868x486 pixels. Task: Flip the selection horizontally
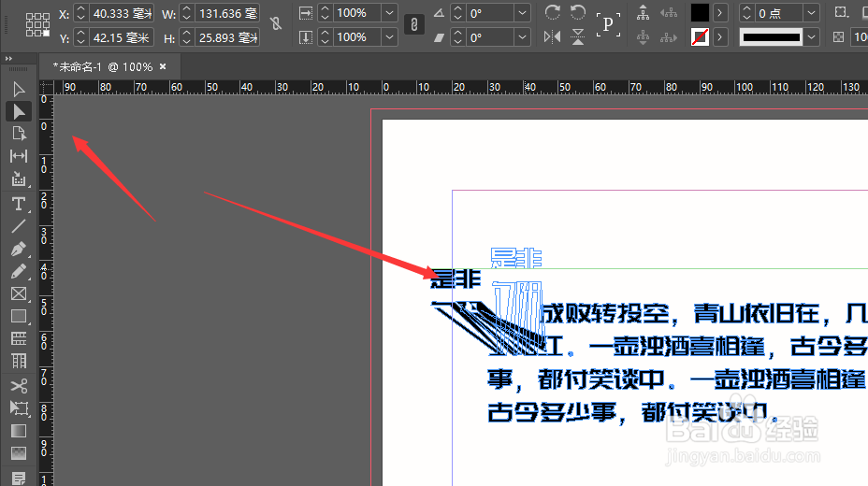552,37
